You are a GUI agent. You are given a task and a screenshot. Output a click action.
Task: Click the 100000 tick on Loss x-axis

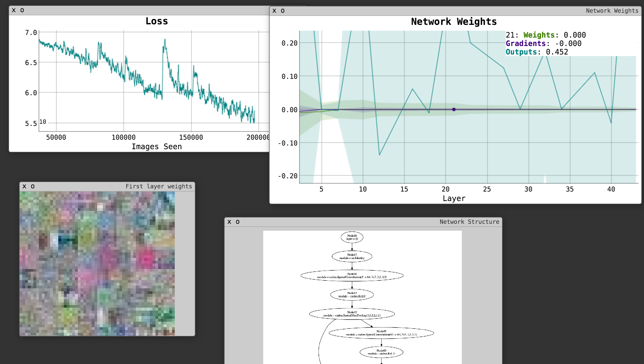(123, 138)
